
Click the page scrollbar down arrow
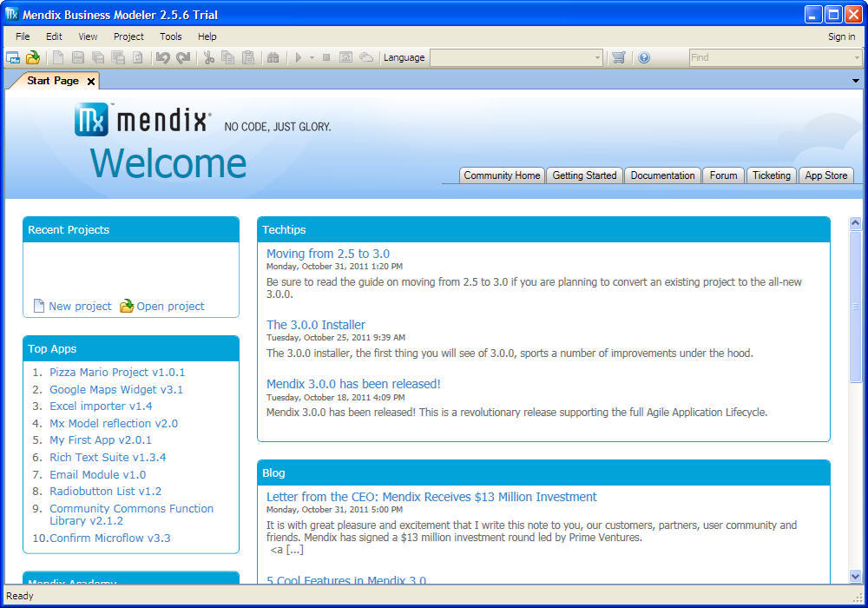(x=855, y=576)
